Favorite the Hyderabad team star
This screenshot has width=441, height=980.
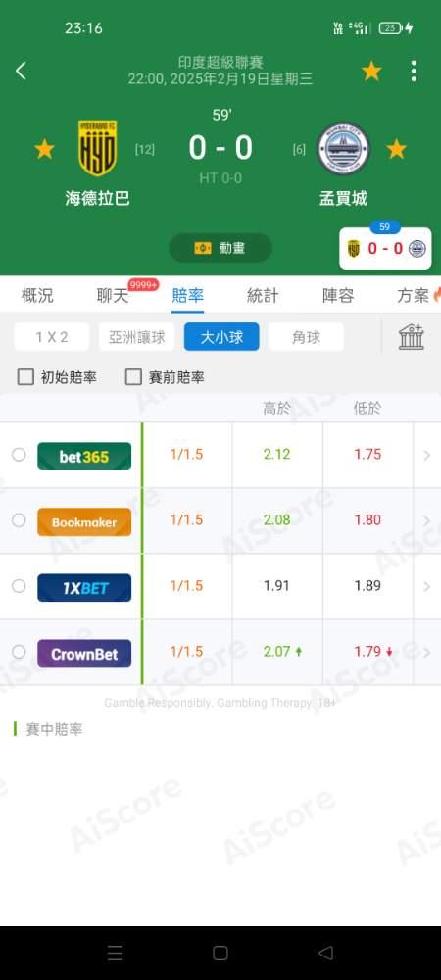pos(44,149)
